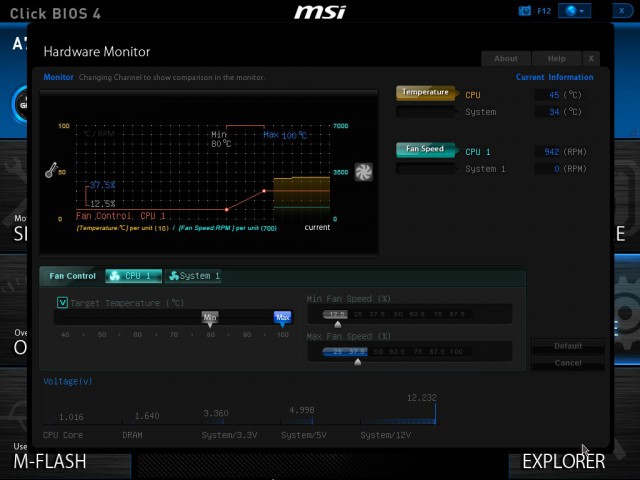The height and width of the screenshot is (480, 640).
Task: Click the Max Fan Speed slider thumb
Action: 358,362
